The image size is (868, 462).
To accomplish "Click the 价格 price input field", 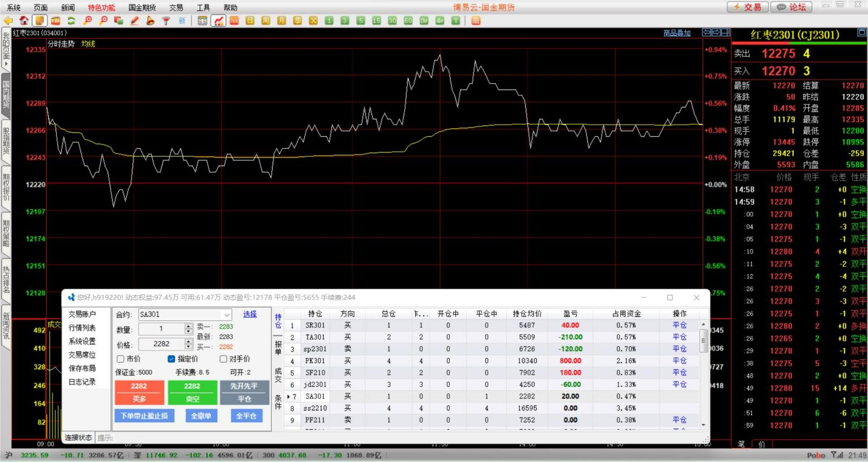I will coord(161,344).
